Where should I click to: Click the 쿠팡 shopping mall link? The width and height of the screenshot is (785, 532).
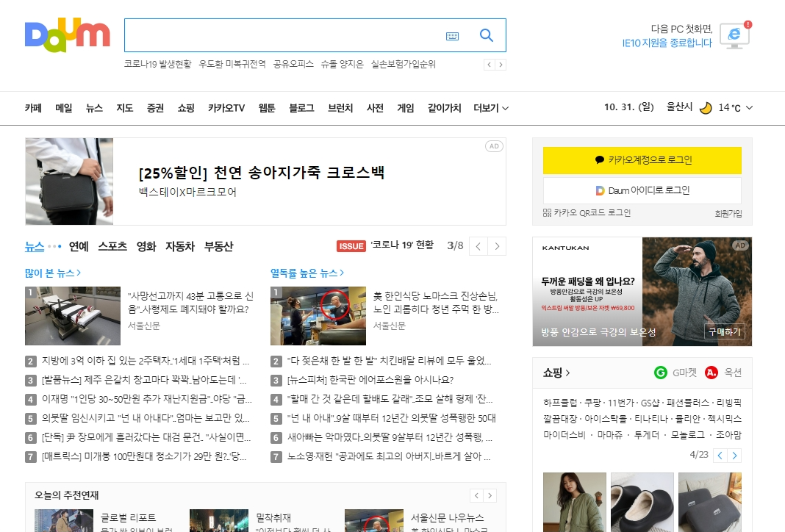point(592,403)
